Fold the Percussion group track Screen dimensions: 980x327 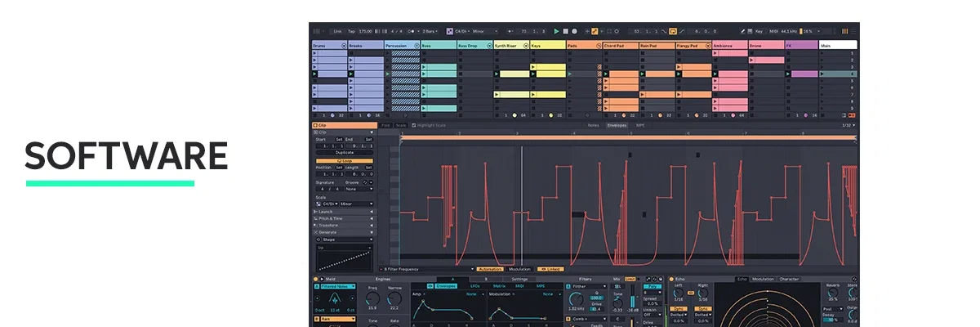pyautogui.click(x=416, y=46)
